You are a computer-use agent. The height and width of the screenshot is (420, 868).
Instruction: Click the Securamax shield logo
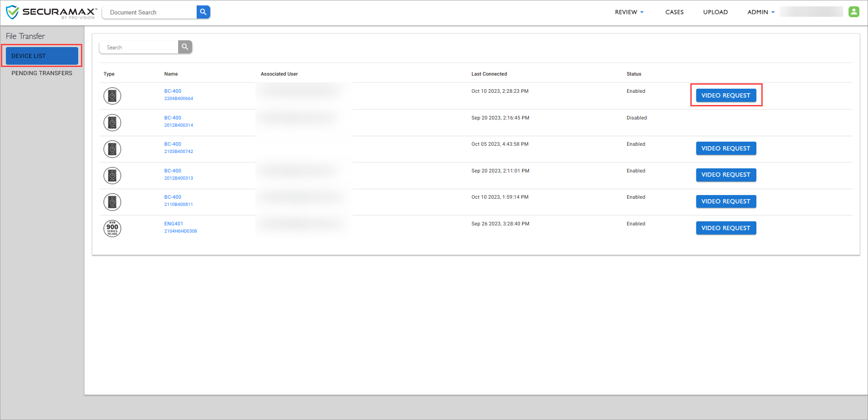pos(13,12)
